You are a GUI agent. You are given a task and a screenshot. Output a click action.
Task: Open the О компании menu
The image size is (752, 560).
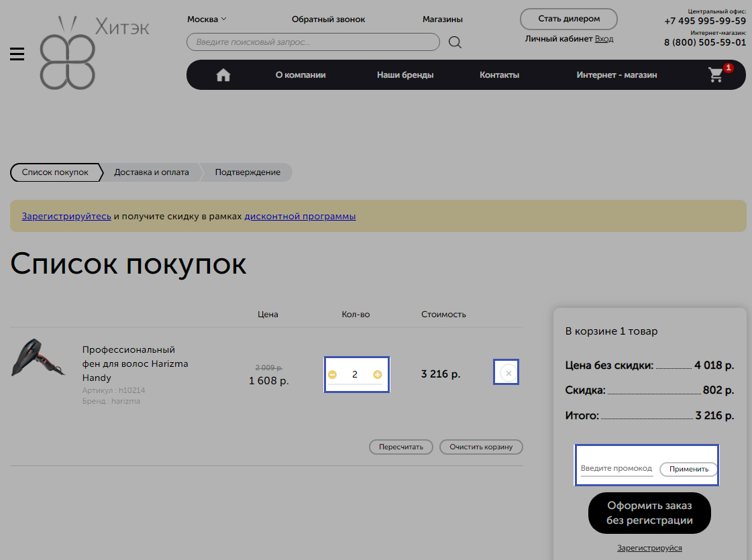pyautogui.click(x=301, y=75)
